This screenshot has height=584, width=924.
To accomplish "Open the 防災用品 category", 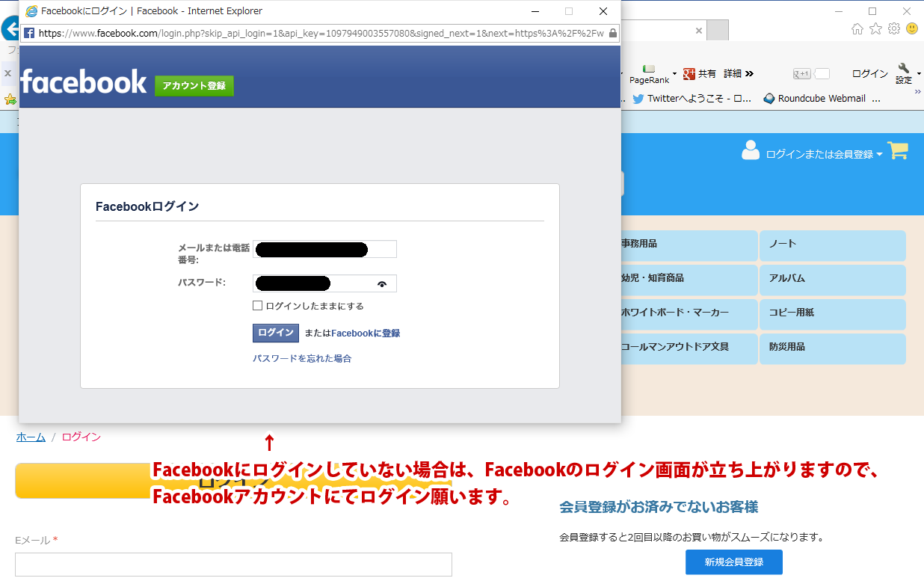I will 833,348.
